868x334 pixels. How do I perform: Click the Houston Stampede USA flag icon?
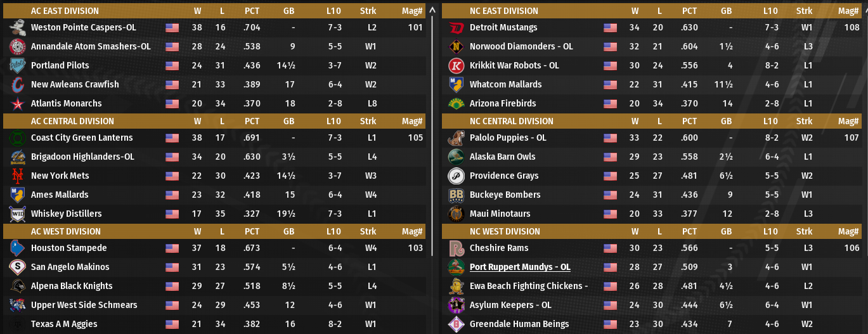point(172,248)
